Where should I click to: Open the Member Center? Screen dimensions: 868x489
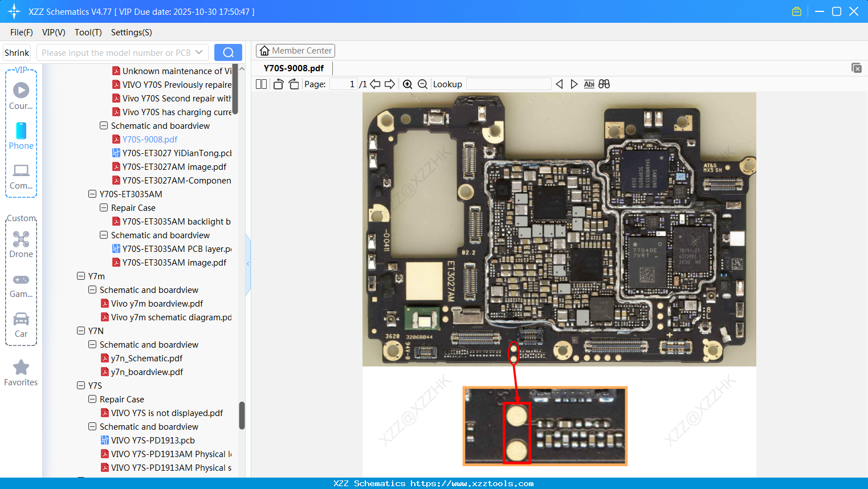tap(295, 51)
